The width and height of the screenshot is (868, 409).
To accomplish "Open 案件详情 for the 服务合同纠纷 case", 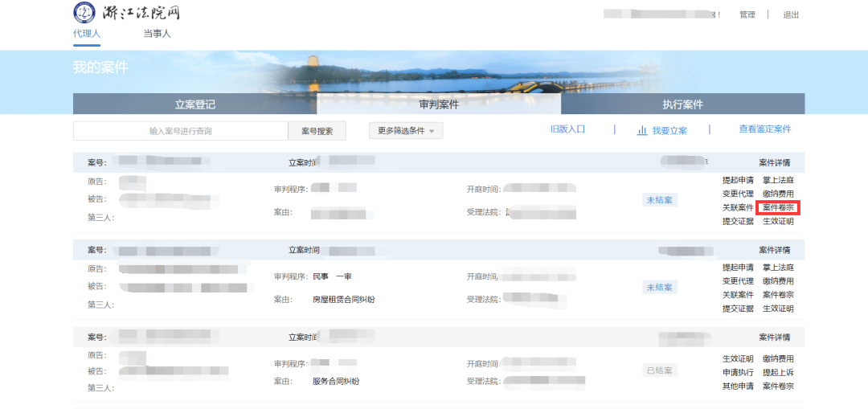I will click(x=775, y=337).
